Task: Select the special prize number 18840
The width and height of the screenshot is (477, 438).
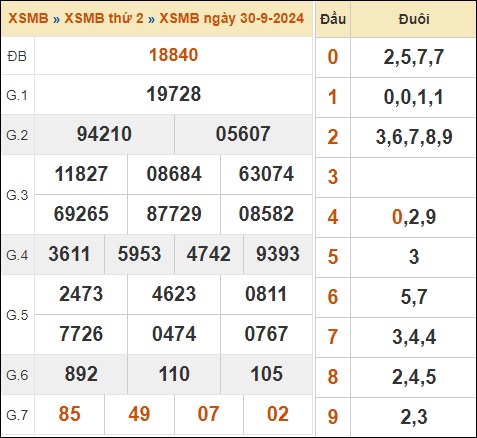Action: pos(173,55)
